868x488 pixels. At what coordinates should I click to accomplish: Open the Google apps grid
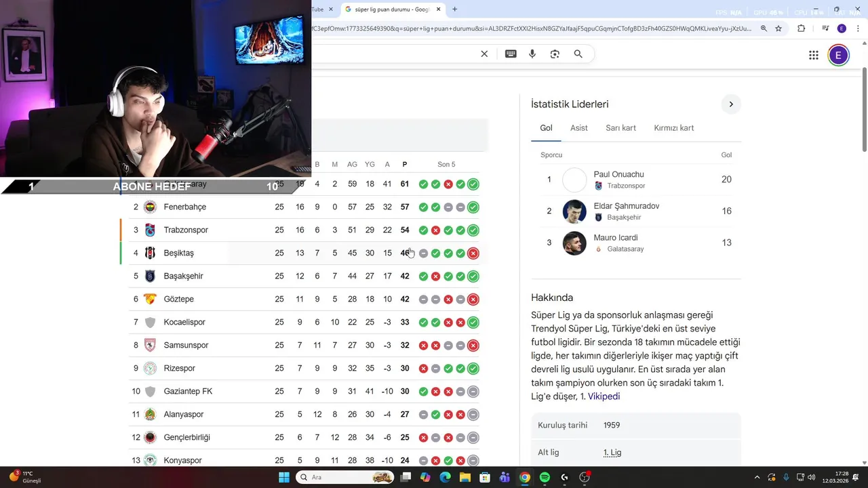814,56
